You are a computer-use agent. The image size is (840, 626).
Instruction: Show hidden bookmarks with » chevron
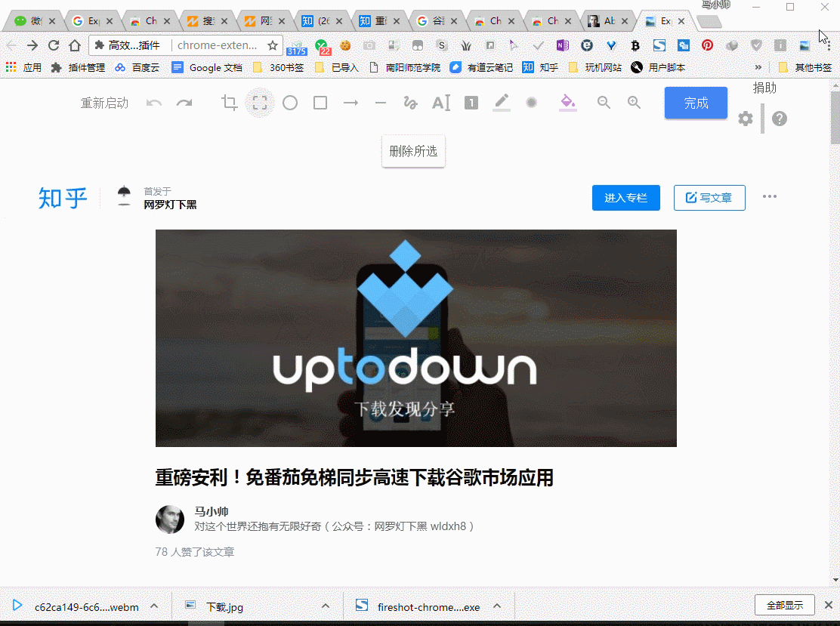click(758, 67)
